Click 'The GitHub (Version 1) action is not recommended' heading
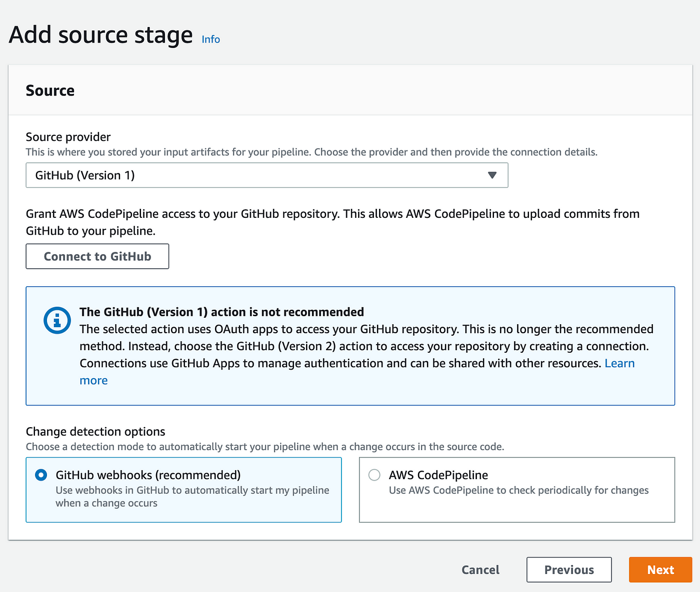This screenshot has width=700, height=592. [222, 312]
